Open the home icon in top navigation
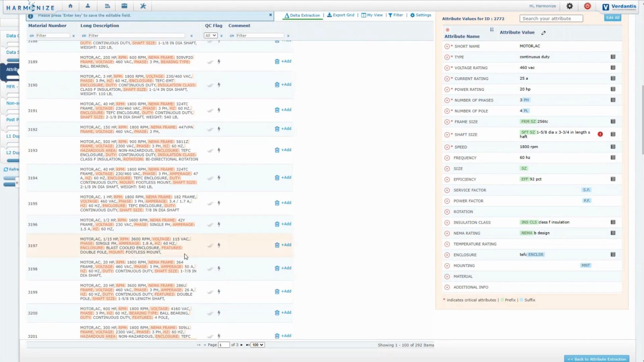 click(70, 6)
